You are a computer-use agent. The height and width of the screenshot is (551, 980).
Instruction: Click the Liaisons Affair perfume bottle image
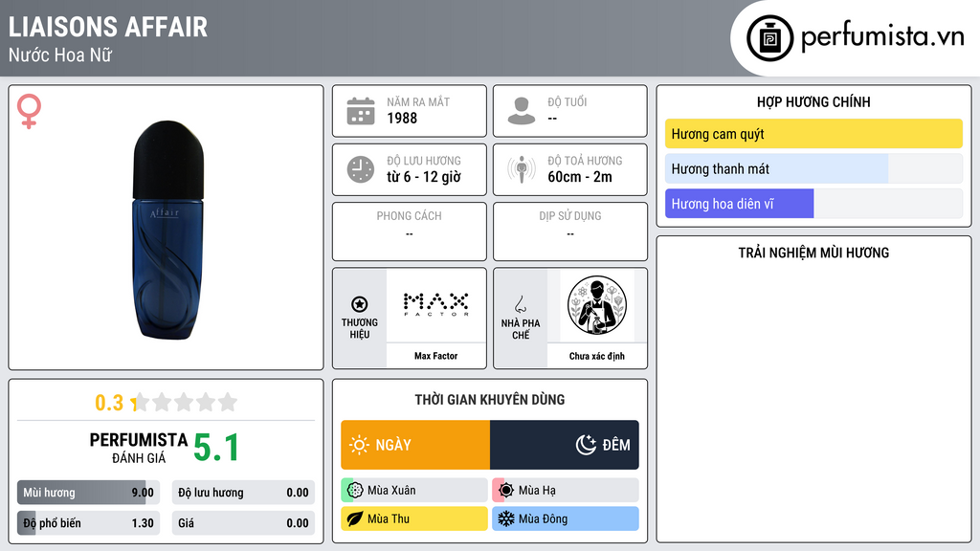point(168,230)
